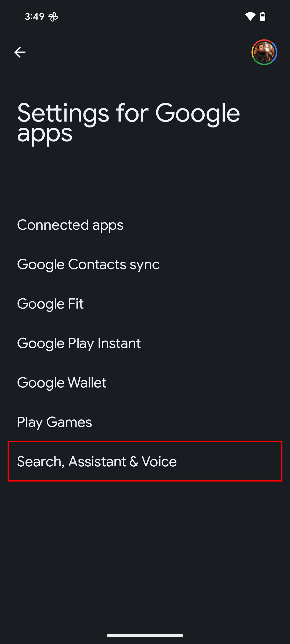This screenshot has width=290, height=644.
Task: Tap the bottom navigation gesture bar
Action: [x=145, y=635]
